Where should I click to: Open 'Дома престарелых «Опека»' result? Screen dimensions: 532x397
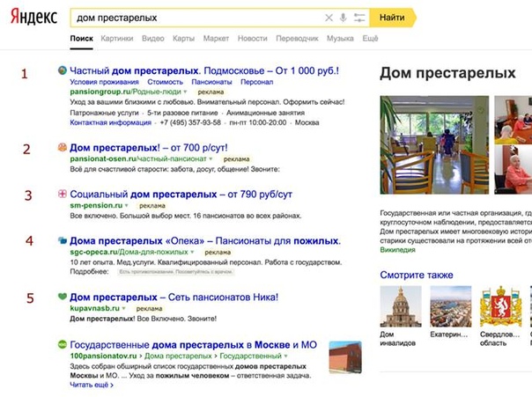pos(205,241)
